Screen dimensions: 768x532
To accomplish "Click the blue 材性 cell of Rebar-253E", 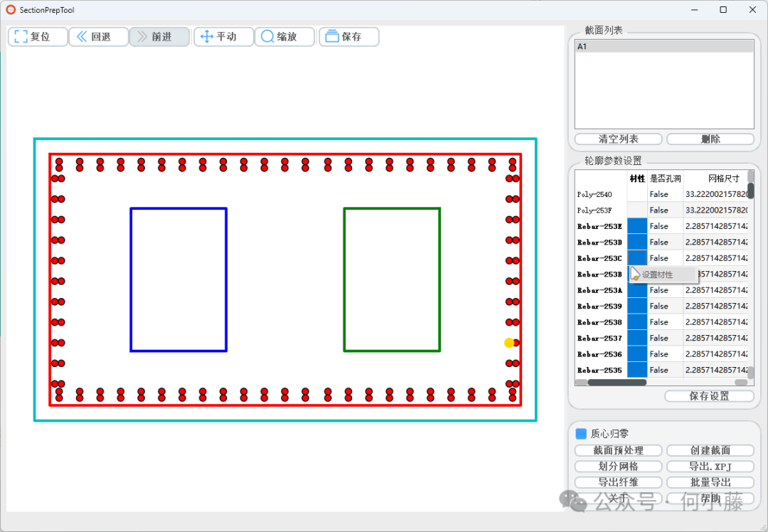I will [637, 226].
